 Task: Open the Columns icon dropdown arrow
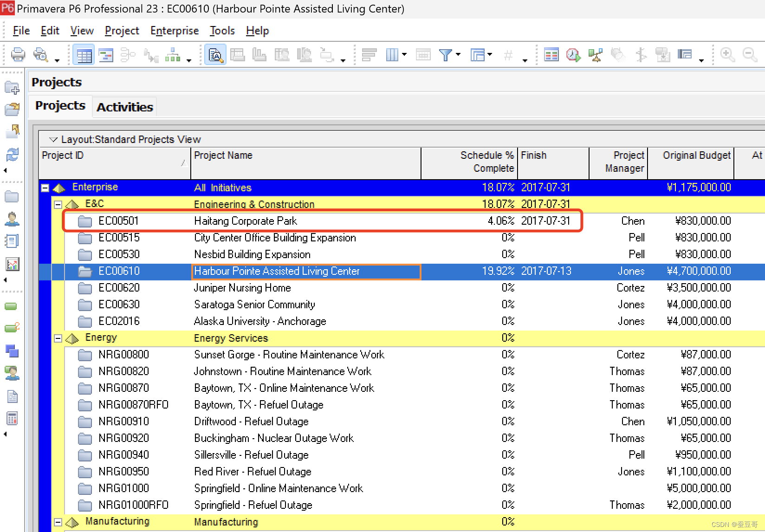(404, 55)
